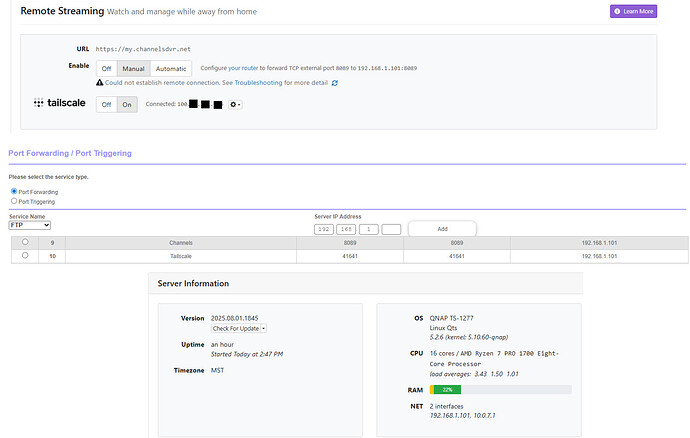This screenshot has width=690, height=438.
Task: Select Manual remote streaming mode
Action: tap(133, 68)
